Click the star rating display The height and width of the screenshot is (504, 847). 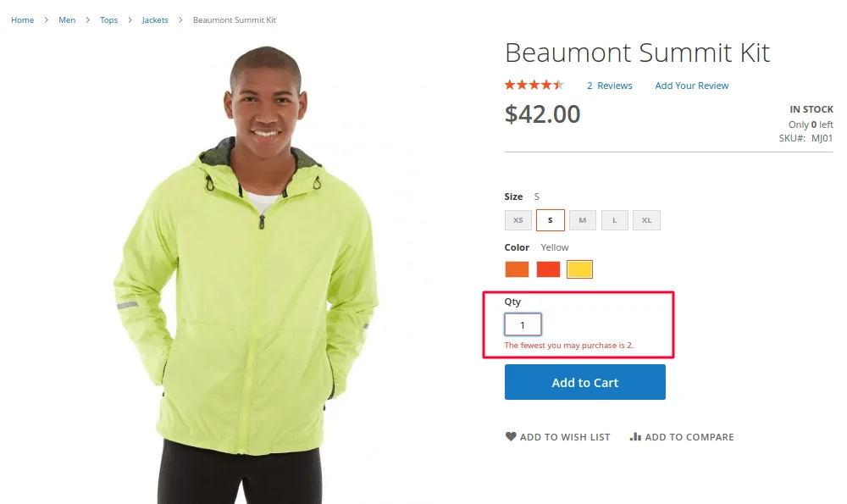point(534,85)
